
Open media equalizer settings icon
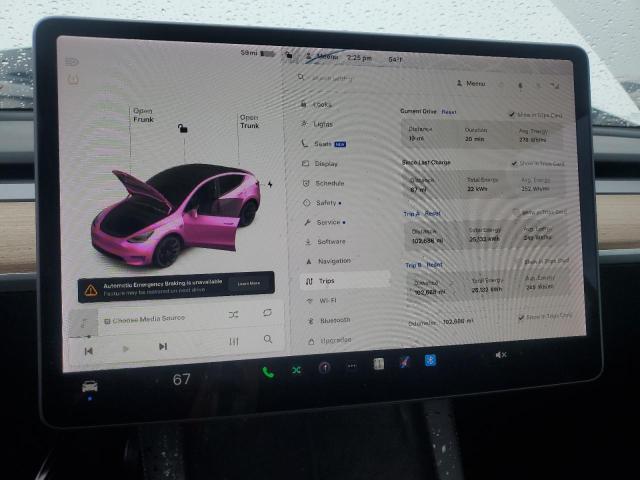tap(233, 341)
